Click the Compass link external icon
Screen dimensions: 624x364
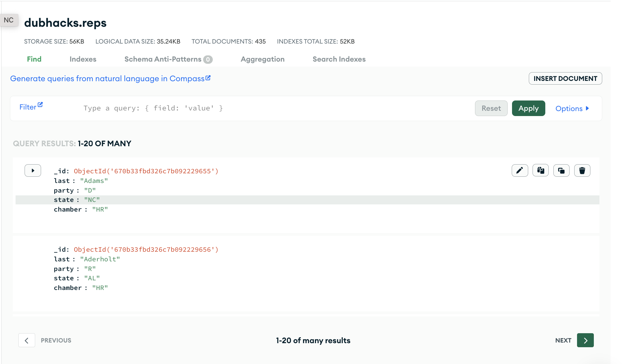click(208, 78)
